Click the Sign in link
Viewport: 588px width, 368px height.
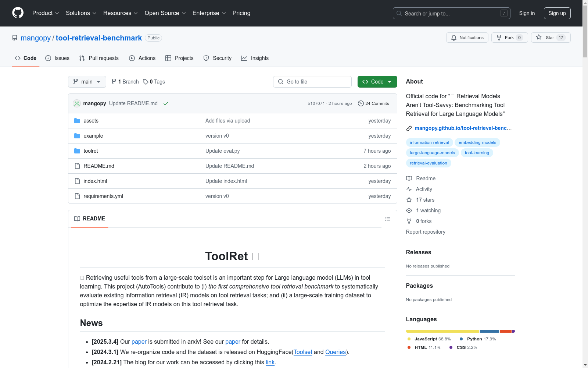pyautogui.click(x=527, y=13)
